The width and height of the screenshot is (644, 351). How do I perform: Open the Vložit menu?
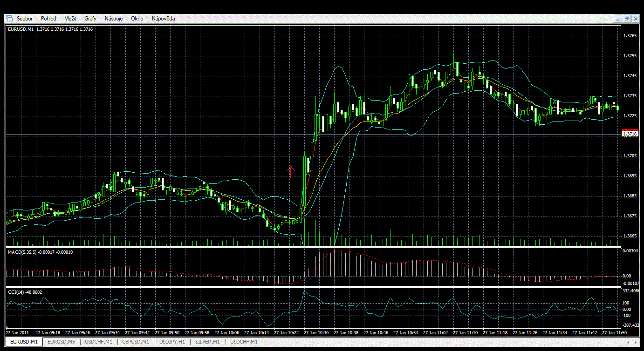[71, 19]
